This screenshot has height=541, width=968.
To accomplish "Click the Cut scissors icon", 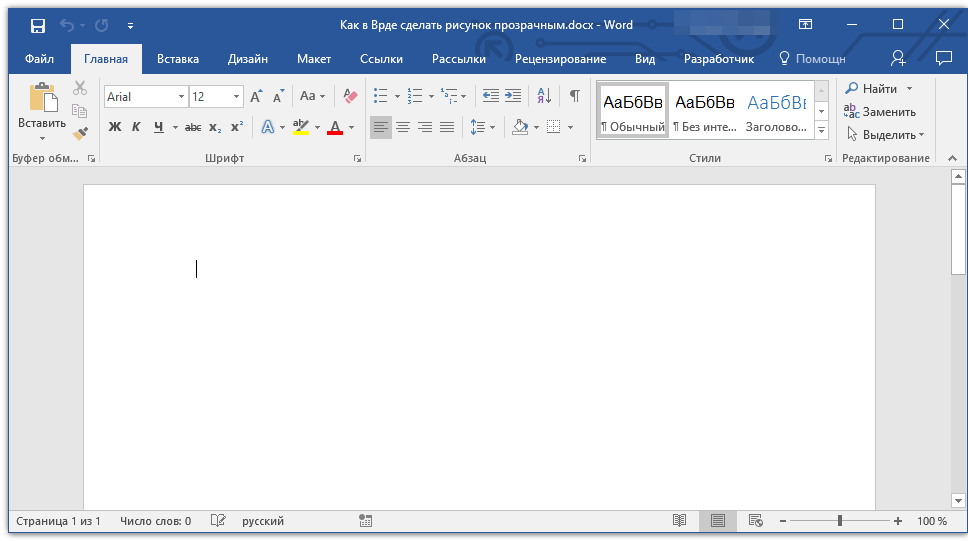I will (x=80, y=89).
